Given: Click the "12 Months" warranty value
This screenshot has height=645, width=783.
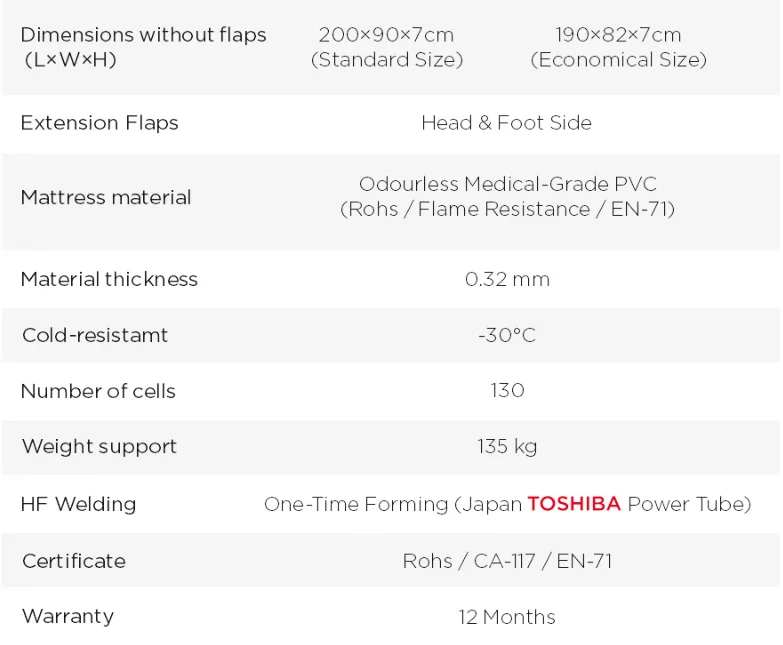Looking at the screenshot, I should 507,617.
